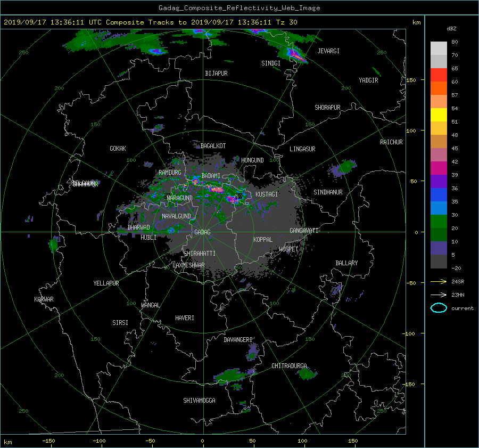Click the '23MN' legend text

(x=458, y=295)
